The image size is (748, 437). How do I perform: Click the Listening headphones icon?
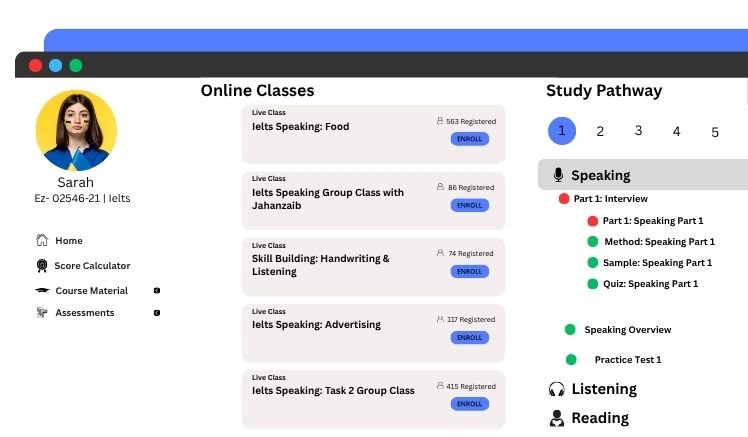tap(557, 389)
